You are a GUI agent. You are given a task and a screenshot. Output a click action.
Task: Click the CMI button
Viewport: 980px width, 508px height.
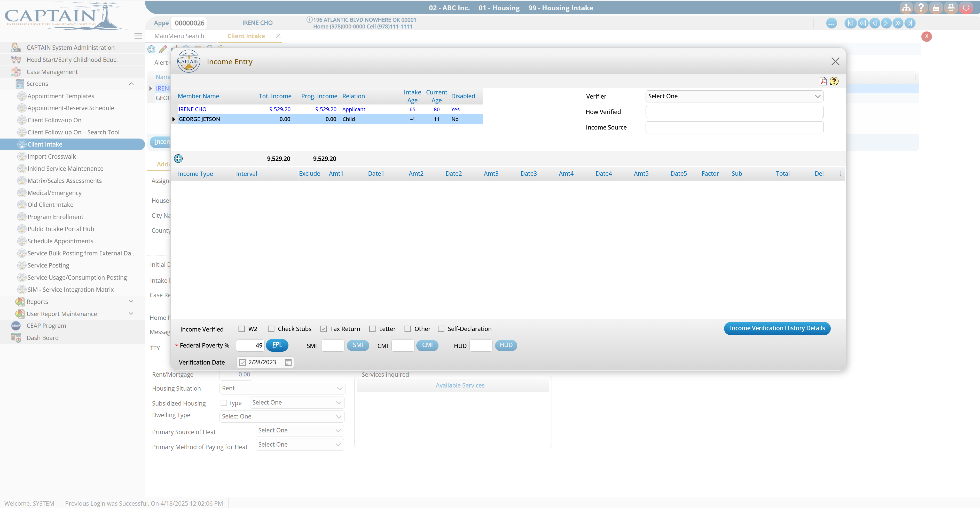point(427,345)
